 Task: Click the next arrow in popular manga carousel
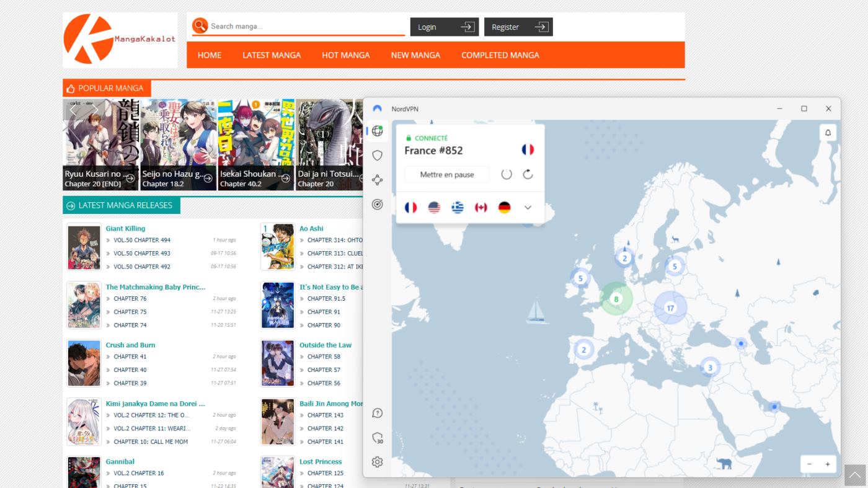click(x=95, y=110)
